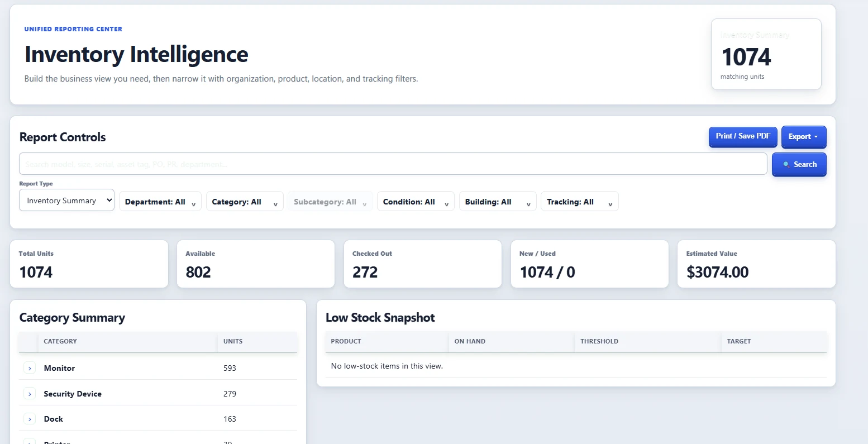
Task: Click the ON HAND column header
Action: [470, 341]
